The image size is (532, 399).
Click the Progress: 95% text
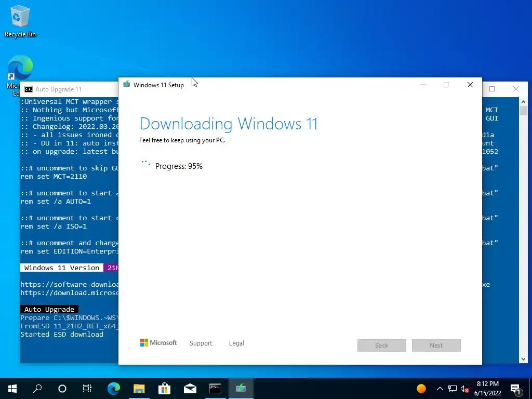pos(179,166)
